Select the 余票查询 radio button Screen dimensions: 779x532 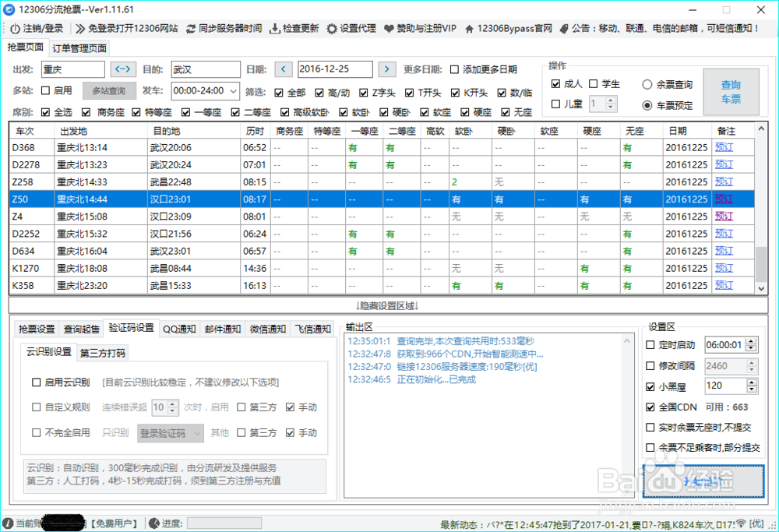(x=647, y=86)
